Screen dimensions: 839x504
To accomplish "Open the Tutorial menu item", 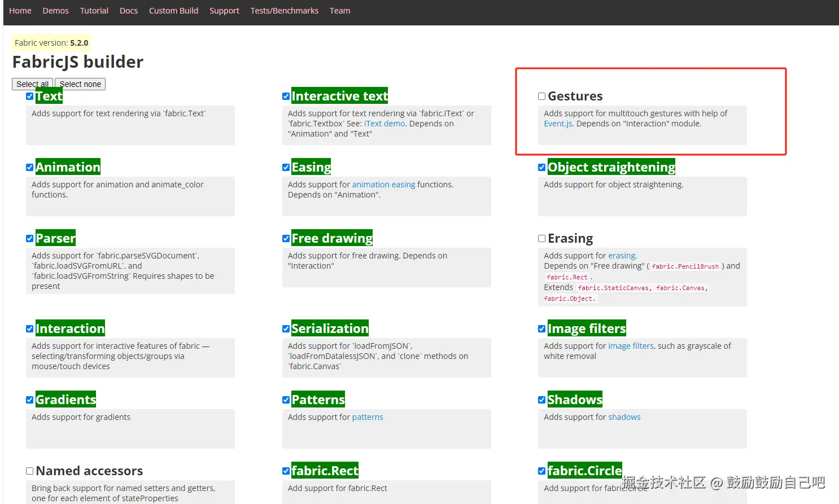I will coord(94,11).
